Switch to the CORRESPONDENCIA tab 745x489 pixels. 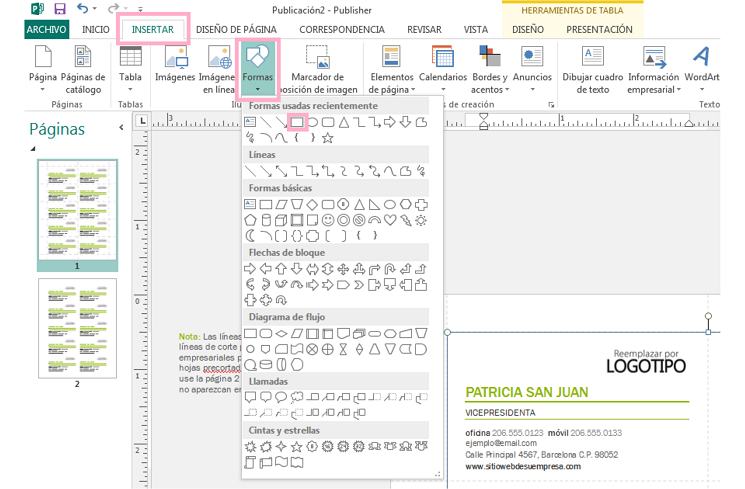coord(342,29)
